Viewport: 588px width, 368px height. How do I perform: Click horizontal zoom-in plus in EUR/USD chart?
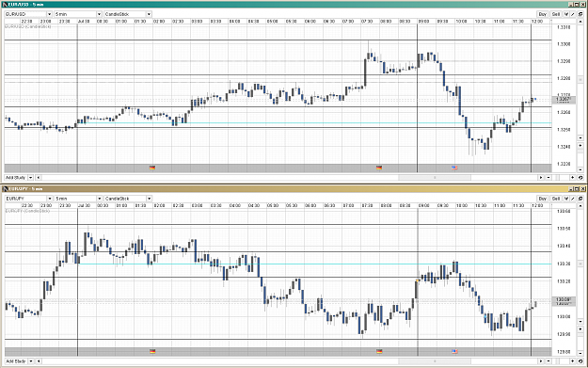[573, 178]
